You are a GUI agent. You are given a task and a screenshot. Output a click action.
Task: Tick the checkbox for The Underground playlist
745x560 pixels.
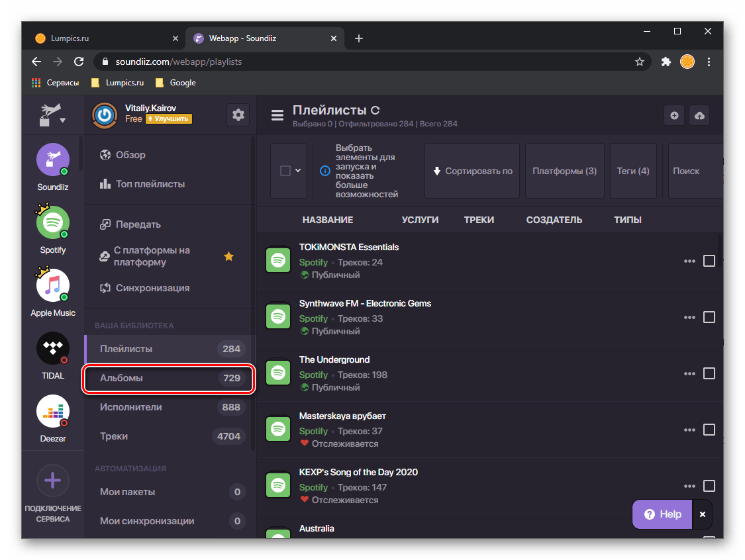[x=709, y=373]
